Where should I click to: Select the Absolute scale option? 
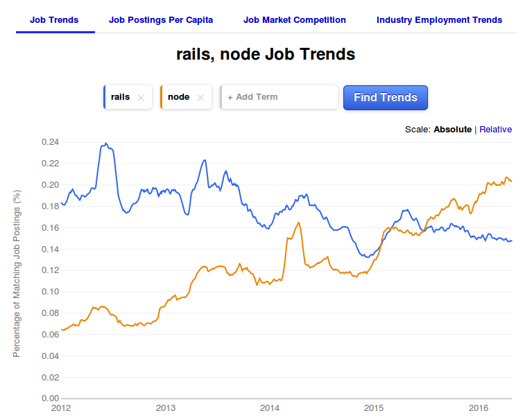click(452, 130)
